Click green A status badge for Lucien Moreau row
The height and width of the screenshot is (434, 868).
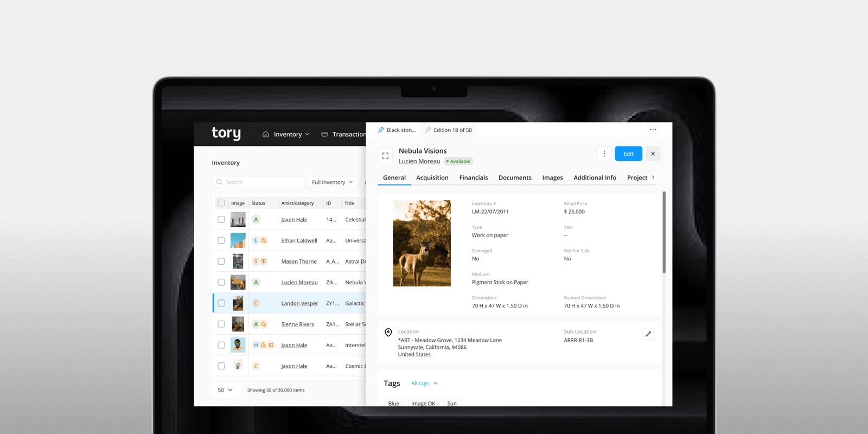(256, 282)
